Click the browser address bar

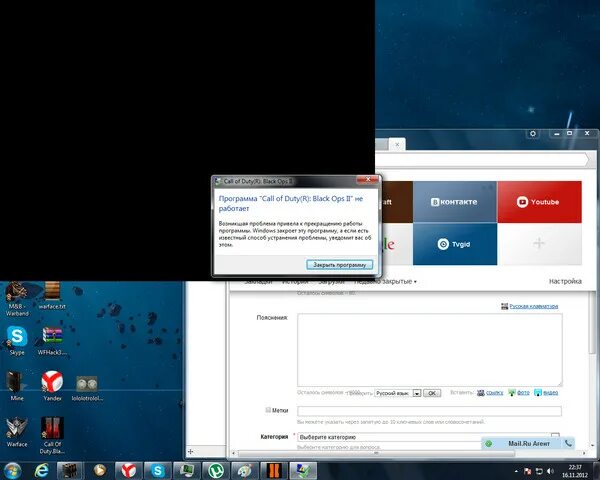point(482,160)
